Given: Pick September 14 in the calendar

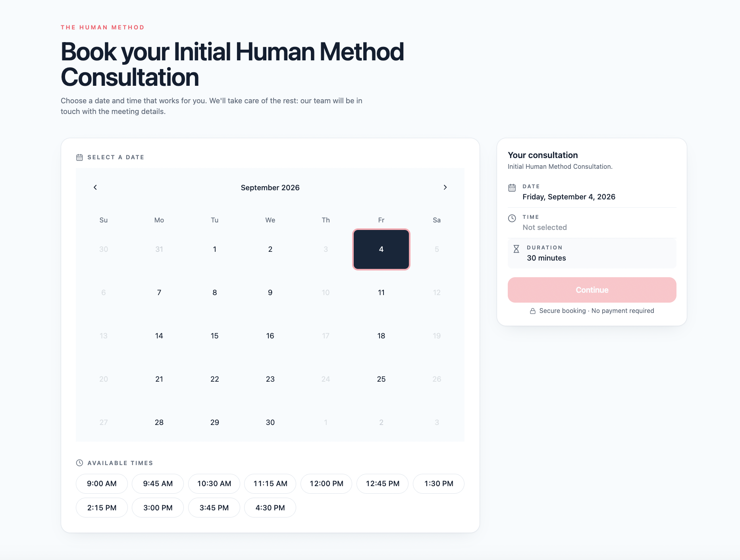Looking at the screenshot, I should pos(159,336).
